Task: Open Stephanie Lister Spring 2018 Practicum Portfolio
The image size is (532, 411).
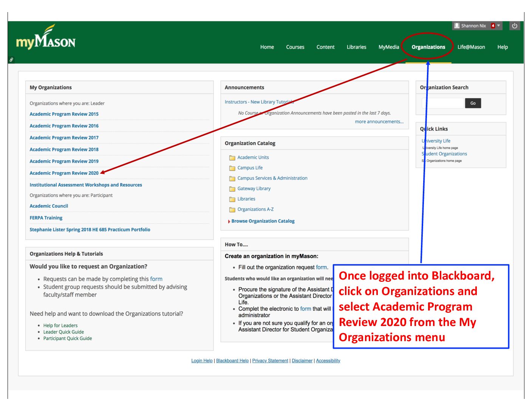Action: pyautogui.click(x=90, y=230)
